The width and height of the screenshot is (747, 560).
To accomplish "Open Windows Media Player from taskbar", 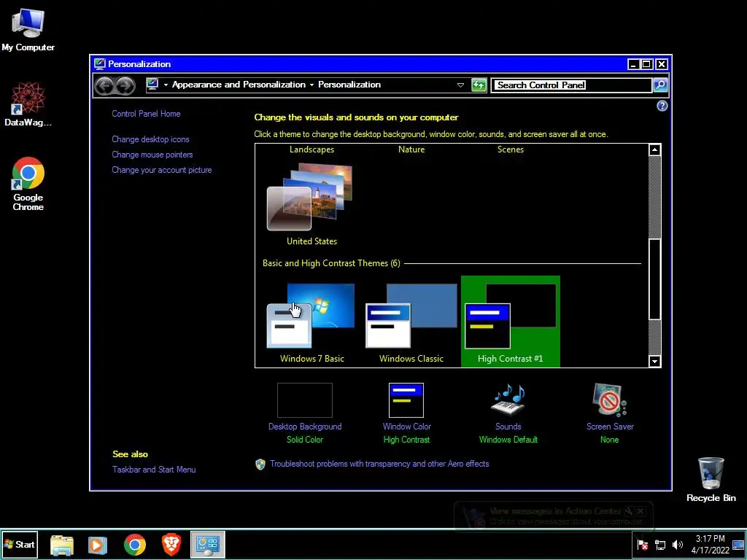I will coord(98,544).
